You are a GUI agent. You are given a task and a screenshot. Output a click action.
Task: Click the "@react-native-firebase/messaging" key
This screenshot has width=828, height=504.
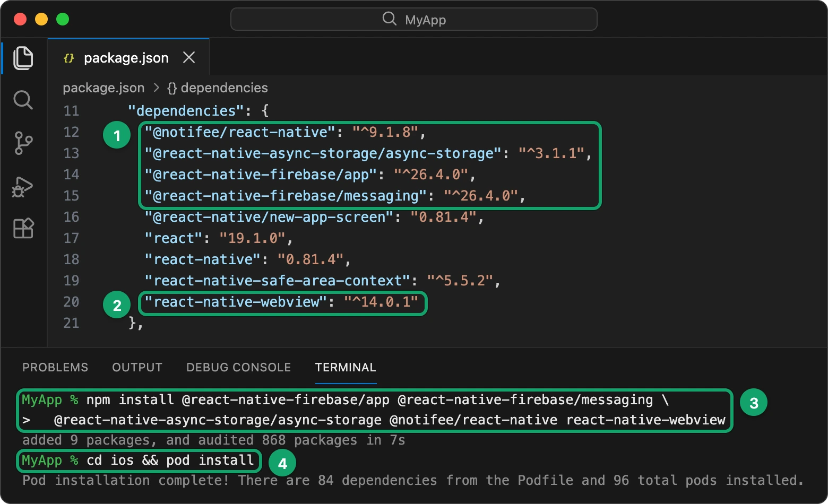[x=286, y=196]
